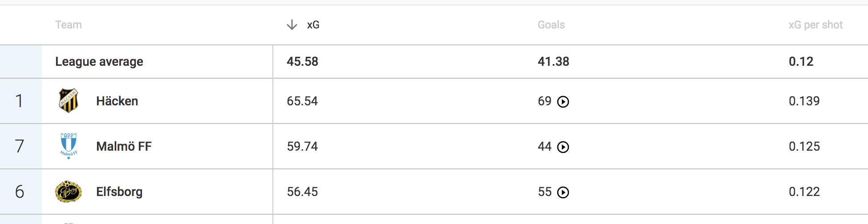Select Malmö FF's 44 goals value
The height and width of the screenshot is (224, 868).
544,146
